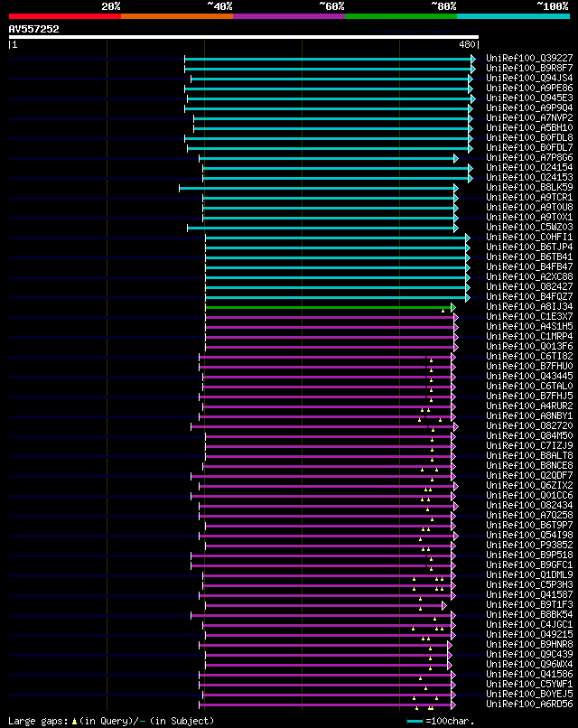The width and height of the screenshot is (578, 728).
Task: Click the UniRef100_Q41587 label
Action: 529,594
